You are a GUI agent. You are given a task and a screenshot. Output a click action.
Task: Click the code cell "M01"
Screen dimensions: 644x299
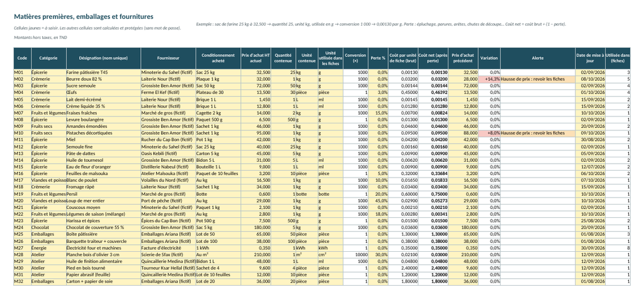[22, 72]
